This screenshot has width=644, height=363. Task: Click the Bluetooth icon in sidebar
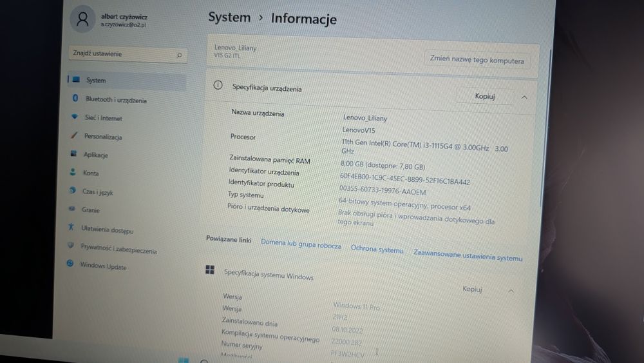click(75, 98)
